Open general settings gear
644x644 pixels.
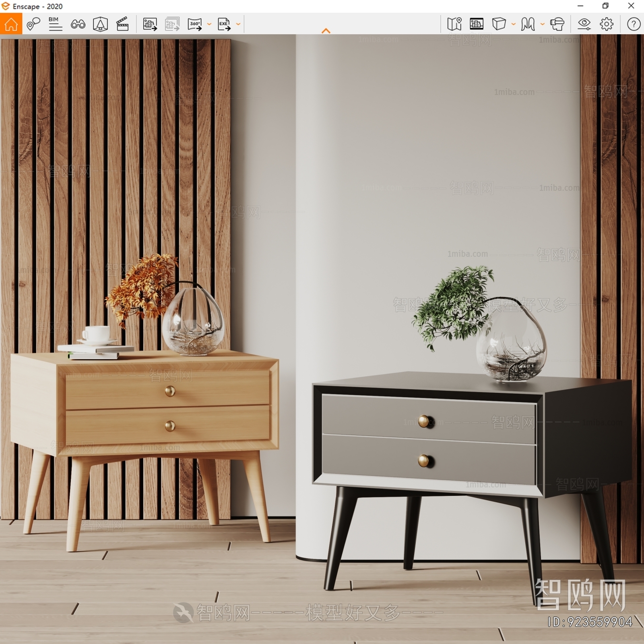[607, 24]
